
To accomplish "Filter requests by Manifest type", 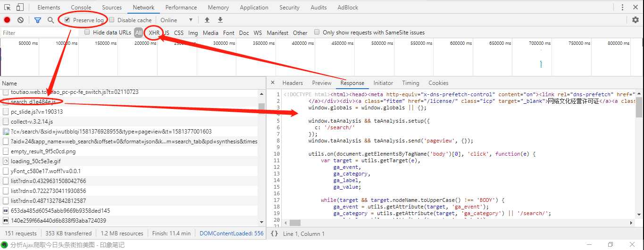I will point(277,33).
